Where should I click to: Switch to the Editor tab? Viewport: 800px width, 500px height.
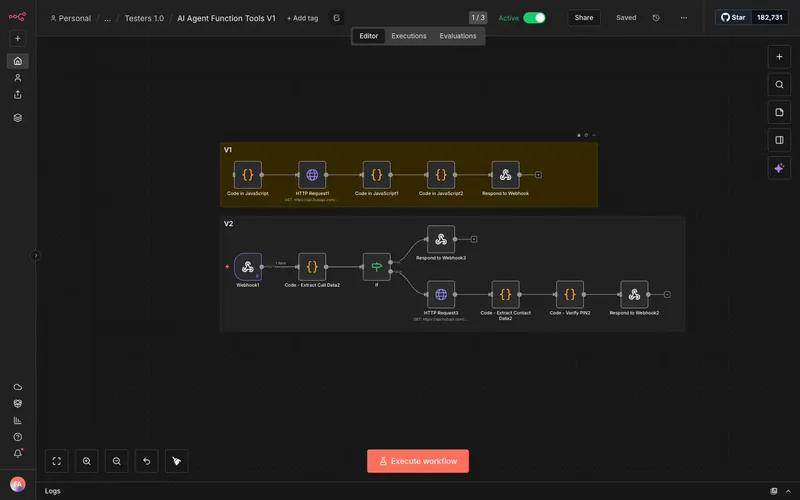[x=368, y=36]
